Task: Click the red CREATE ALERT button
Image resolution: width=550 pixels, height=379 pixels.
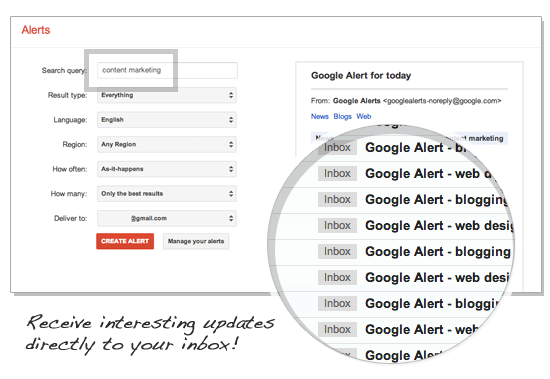Action: [125, 241]
